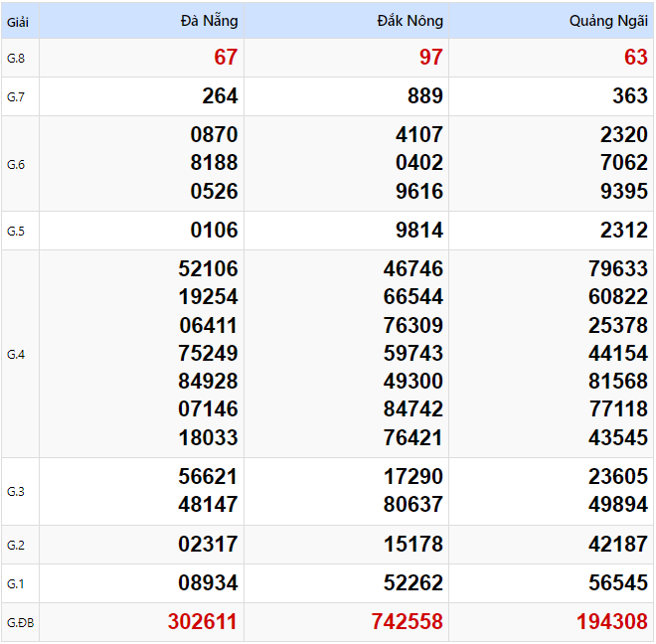Click the special prize number 302611
Screen dimensions: 656x644
click(203, 622)
